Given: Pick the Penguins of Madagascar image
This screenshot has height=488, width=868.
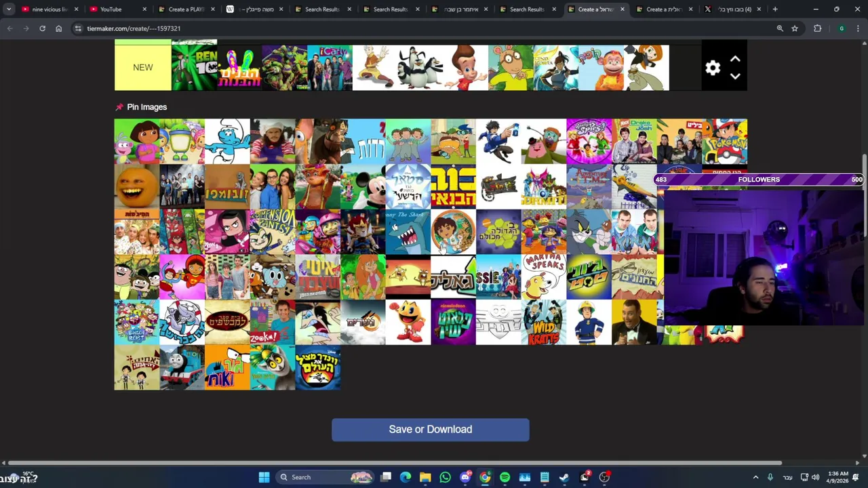Looking at the screenshot, I should pyautogui.click(x=420, y=68).
